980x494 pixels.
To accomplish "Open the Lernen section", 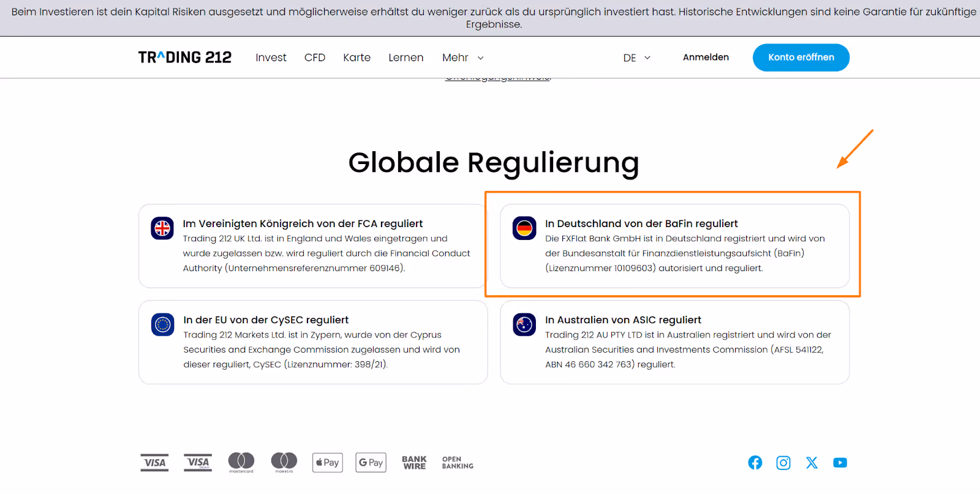I will [405, 58].
